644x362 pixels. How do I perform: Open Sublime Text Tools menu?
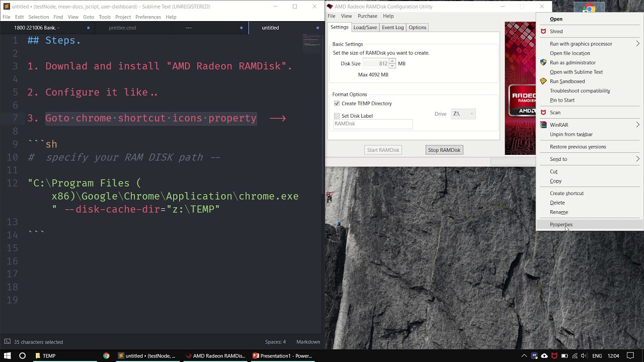click(105, 17)
